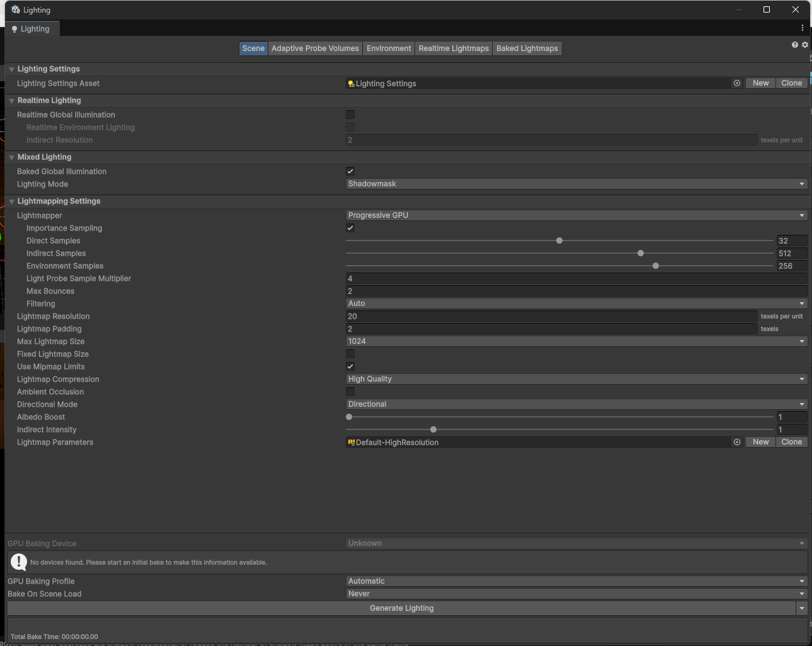Switch to the Environment tab
The height and width of the screenshot is (646, 812).
[389, 48]
